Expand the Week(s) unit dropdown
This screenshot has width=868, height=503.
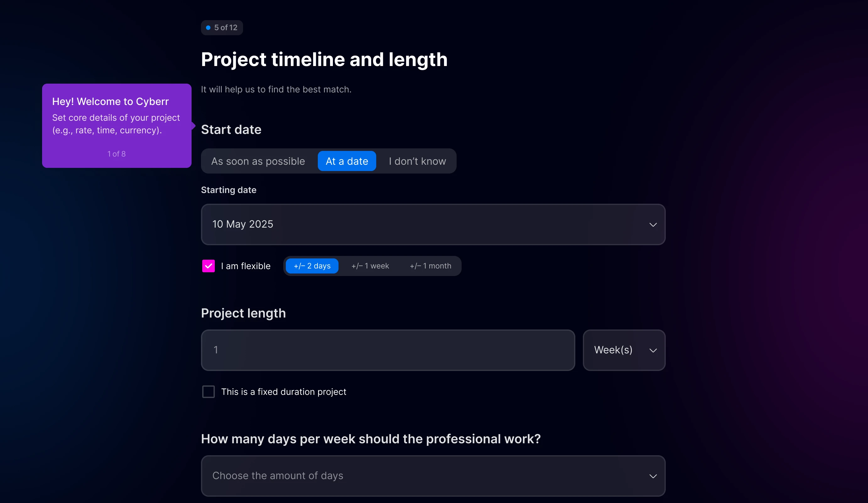(x=624, y=350)
